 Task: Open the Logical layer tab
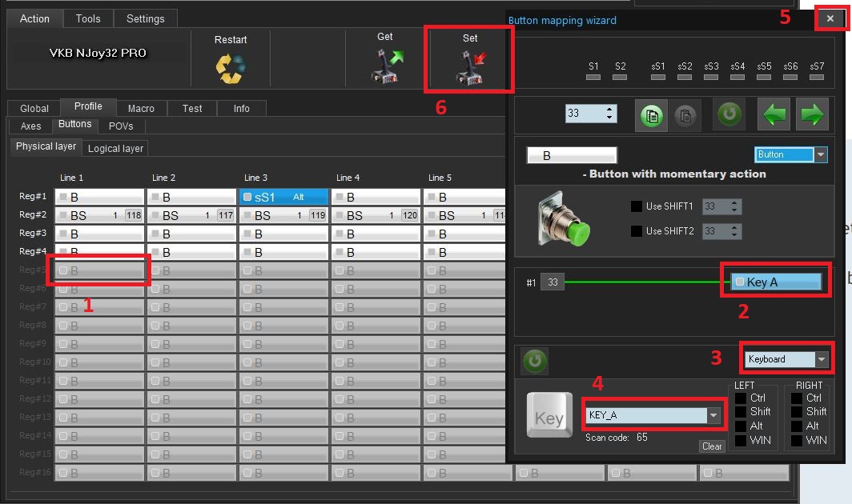click(x=115, y=148)
